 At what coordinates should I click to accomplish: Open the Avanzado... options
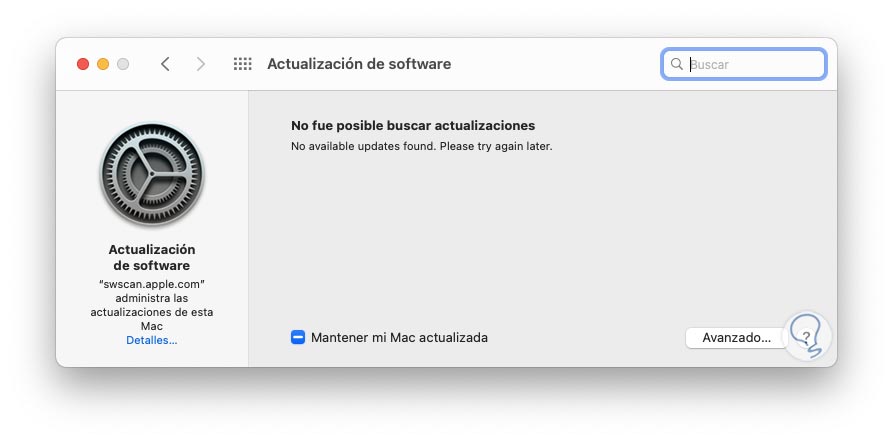pyautogui.click(x=736, y=338)
